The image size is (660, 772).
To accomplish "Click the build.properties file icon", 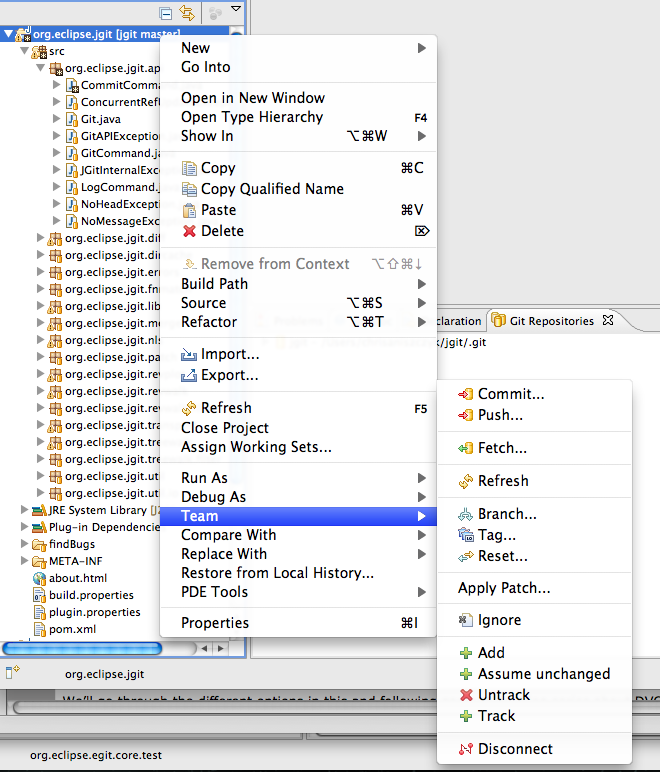I will pyautogui.click(x=39, y=595).
